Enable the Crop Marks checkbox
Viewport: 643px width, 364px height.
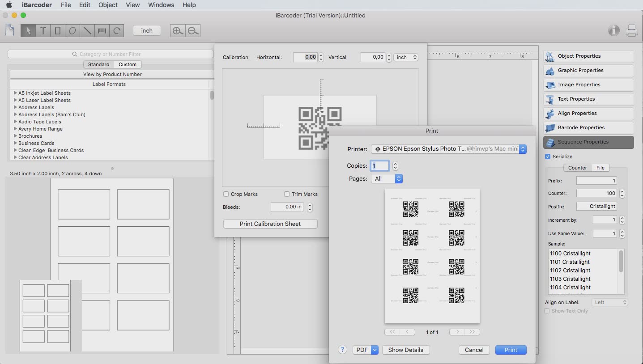tap(226, 194)
